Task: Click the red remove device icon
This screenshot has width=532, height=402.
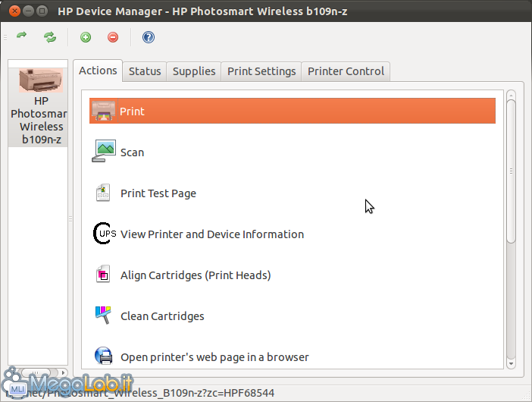Action: coord(113,37)
